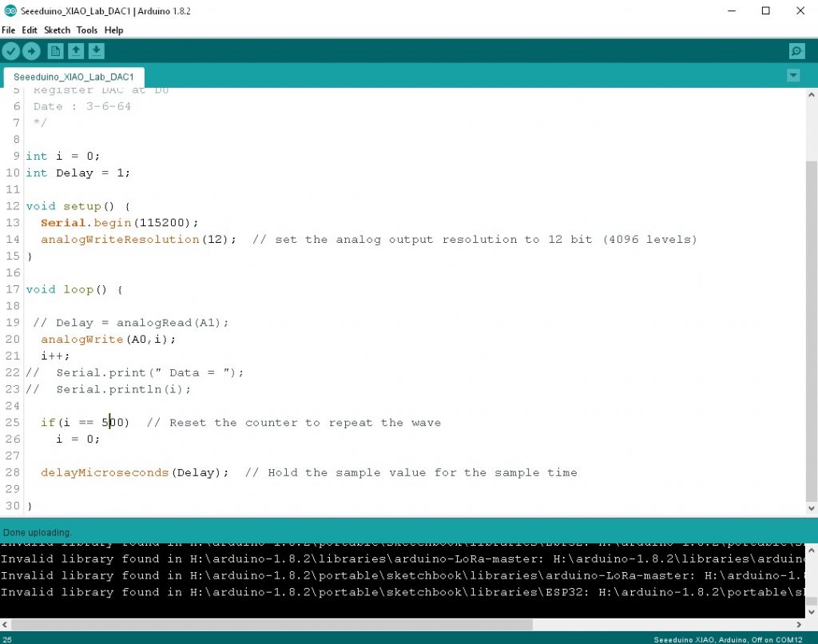818x644 pixels.
Task: Click the Upload arrow icon
Action: click(31, 51)
